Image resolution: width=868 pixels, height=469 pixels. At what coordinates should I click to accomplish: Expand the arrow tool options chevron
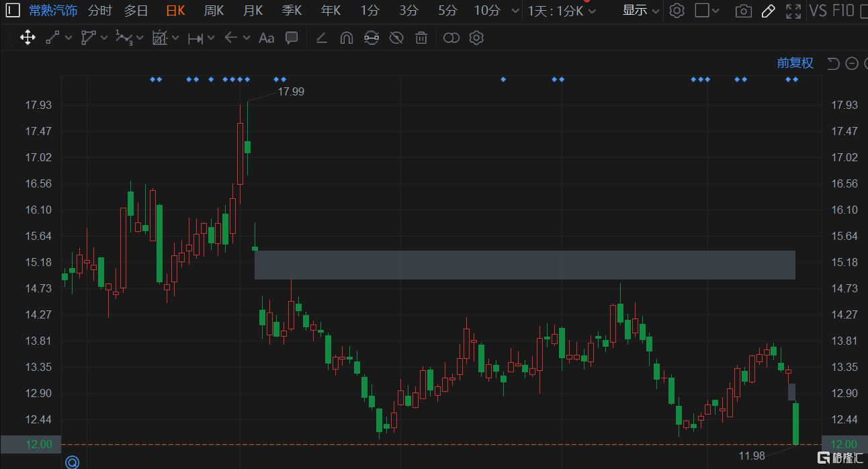247,38
